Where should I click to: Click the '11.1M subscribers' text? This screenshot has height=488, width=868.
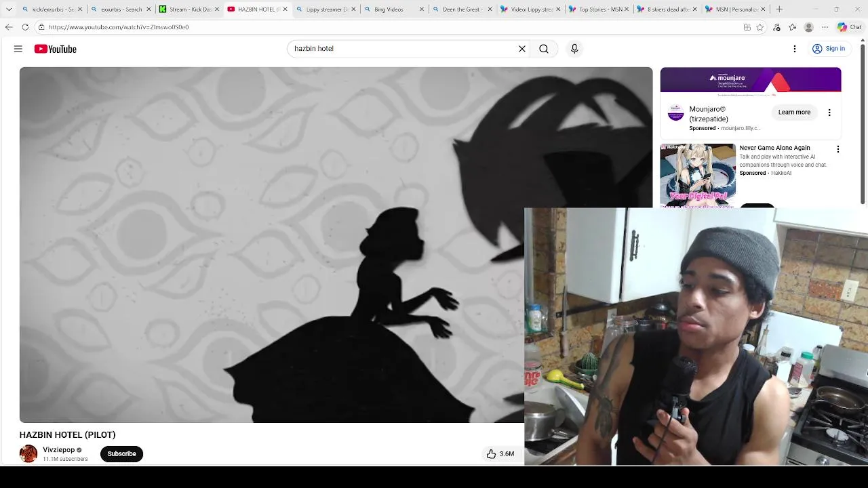tap(65, 459)
